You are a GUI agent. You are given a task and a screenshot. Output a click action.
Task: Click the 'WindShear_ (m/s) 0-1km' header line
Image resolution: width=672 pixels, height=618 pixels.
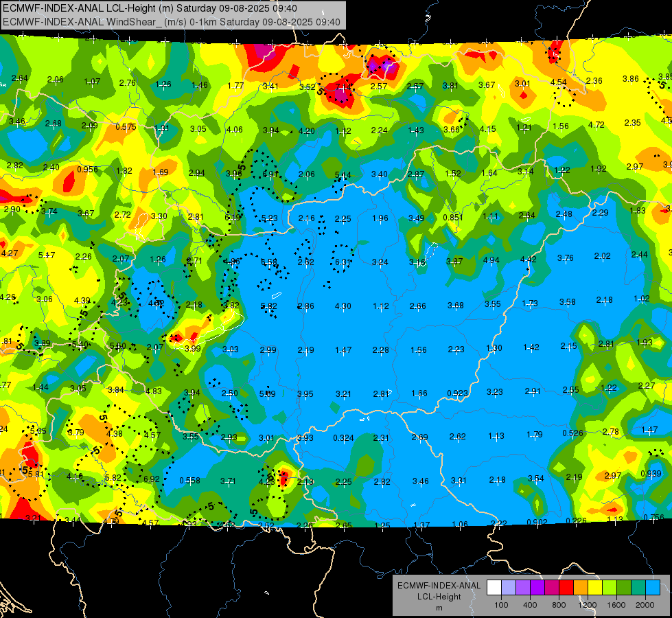[x=172, y=22]
